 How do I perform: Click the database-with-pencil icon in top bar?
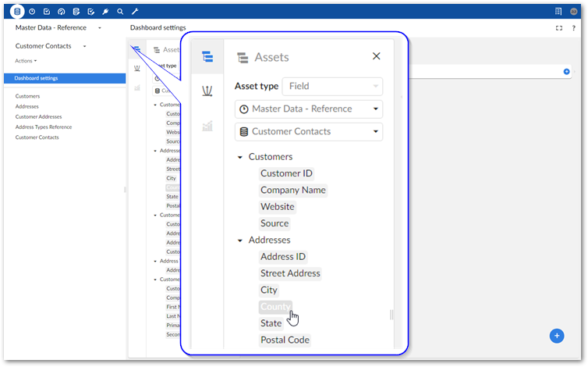coord(76,12)
